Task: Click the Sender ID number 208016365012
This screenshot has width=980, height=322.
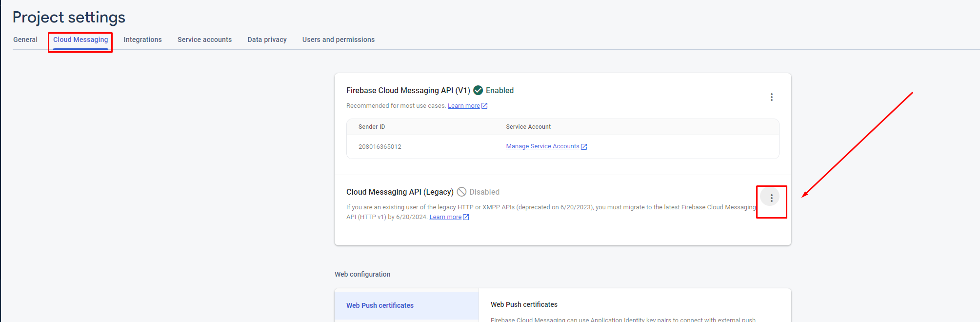Action: [380, 147]
